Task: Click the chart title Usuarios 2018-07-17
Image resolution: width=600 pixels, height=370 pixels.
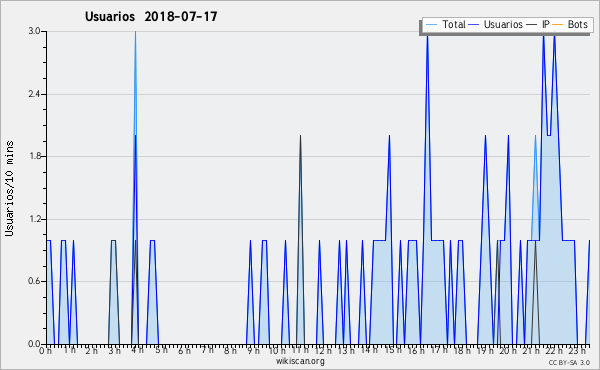Action: 151,16
